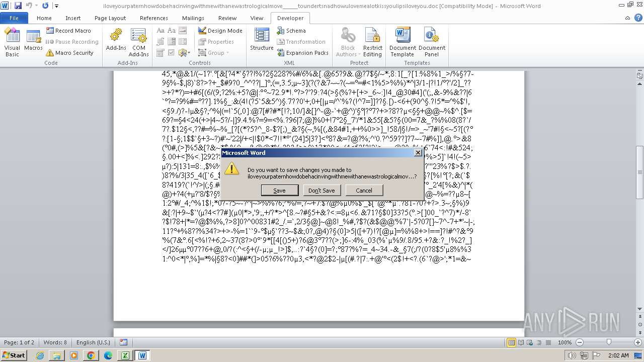The height and width of the screenshot is (362, 644).
Task: Switch to Print Layout view
Action: [511, 342]
